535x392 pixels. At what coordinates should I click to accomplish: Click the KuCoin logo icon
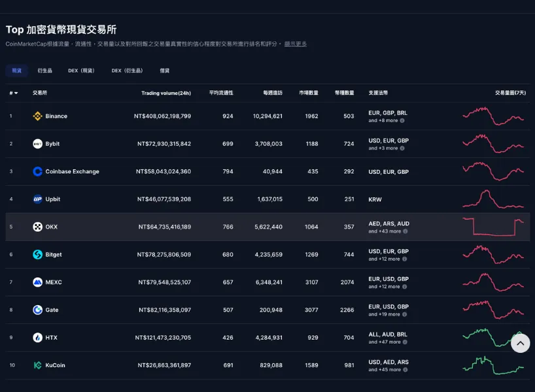coord(37,365)
